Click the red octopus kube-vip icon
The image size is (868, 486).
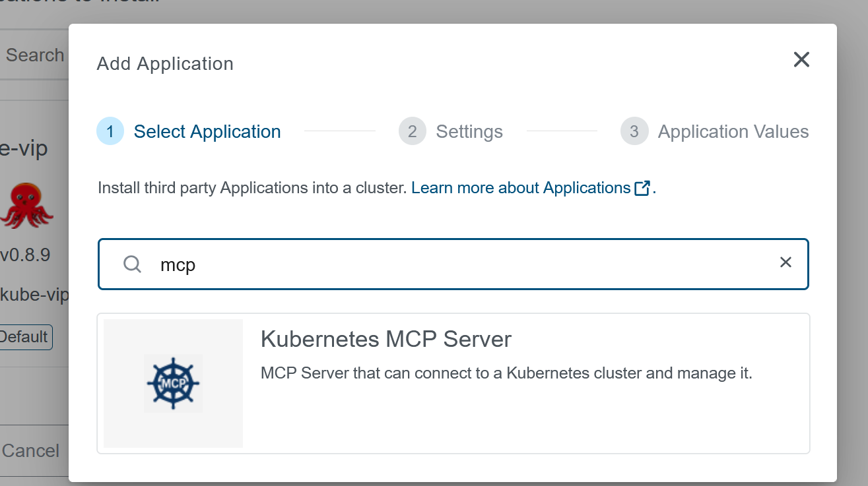[28, 205]
